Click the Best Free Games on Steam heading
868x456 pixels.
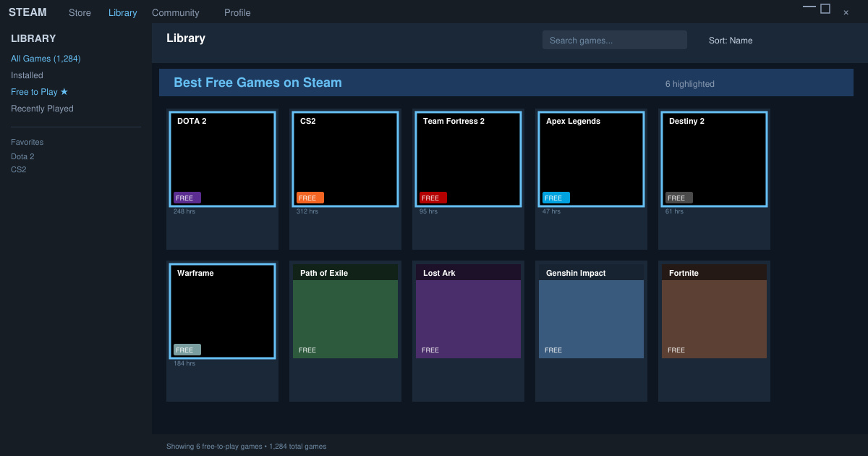click(258, 83)
